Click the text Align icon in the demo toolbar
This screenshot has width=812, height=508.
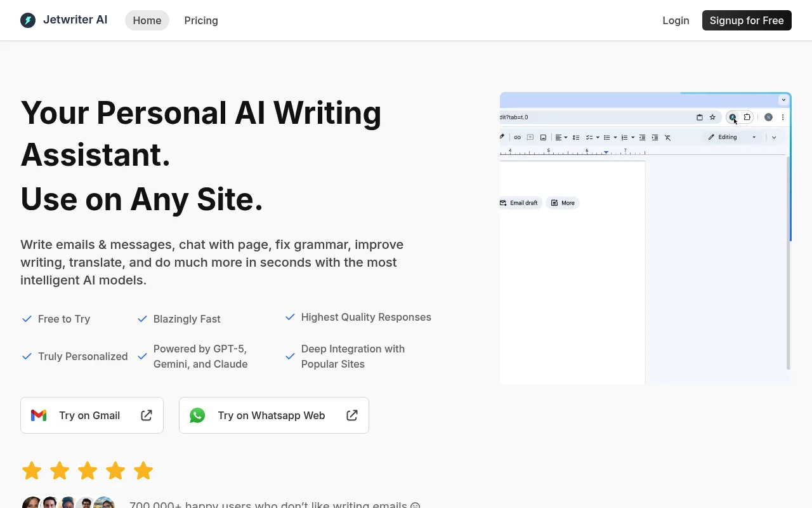pos(558,137)
